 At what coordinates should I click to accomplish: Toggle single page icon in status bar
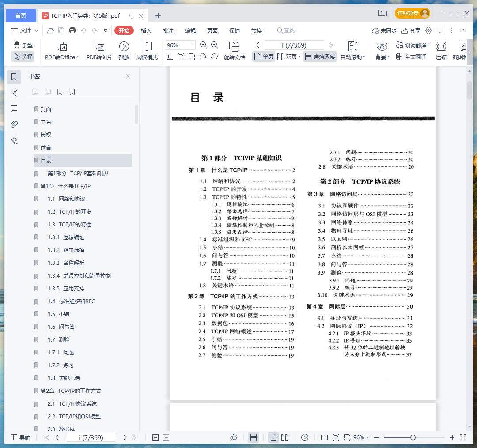click(273, 437)
